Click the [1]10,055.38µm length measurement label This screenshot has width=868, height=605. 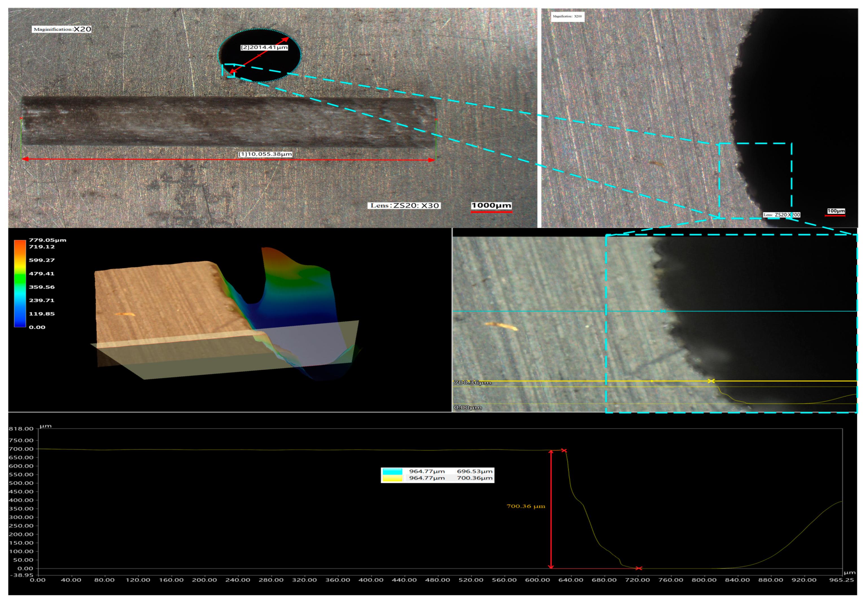[265, 154]
